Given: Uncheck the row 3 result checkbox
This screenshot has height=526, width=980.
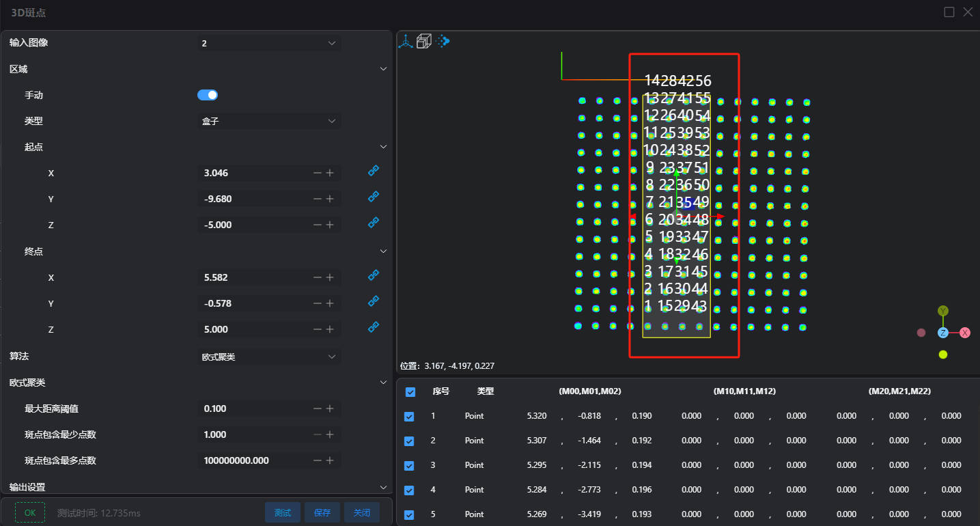Looking at the screenshot, I should click(x=409, y=466).
